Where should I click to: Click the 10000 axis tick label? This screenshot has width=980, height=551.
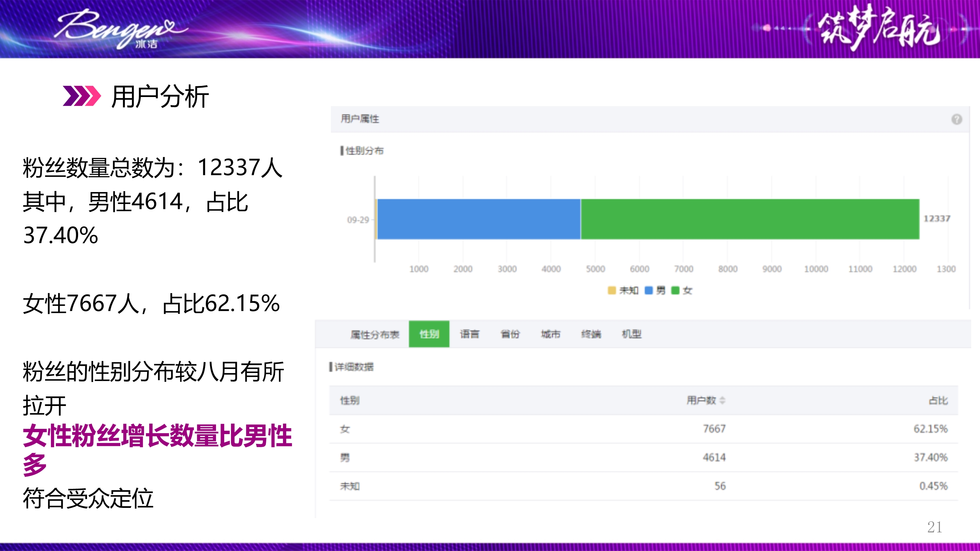[816, 269]
